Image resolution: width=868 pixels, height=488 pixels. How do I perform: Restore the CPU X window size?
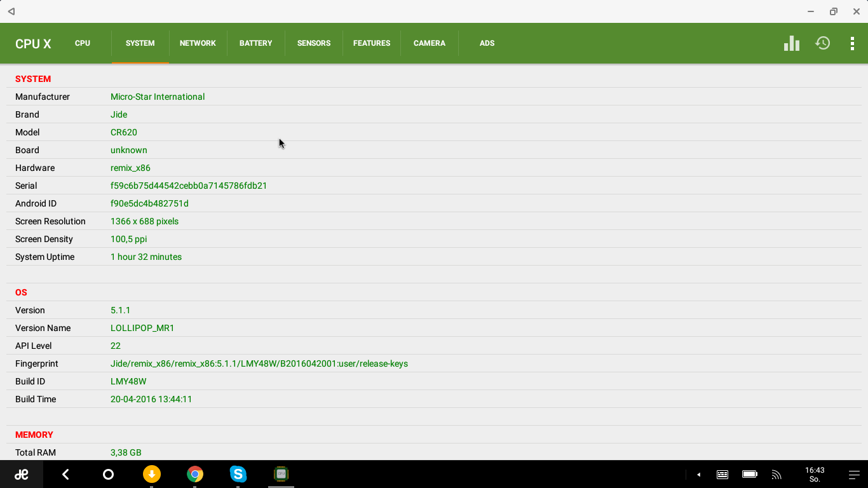pos(834,11)
